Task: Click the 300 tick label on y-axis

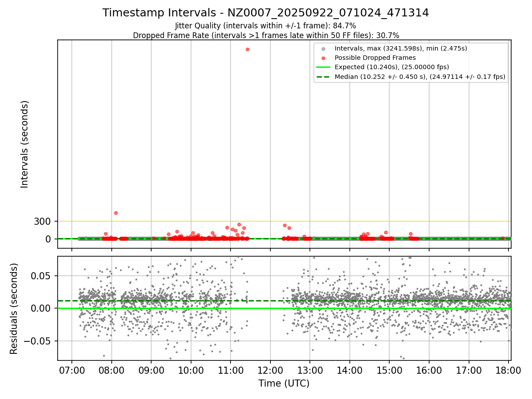Action: point(43,221)
